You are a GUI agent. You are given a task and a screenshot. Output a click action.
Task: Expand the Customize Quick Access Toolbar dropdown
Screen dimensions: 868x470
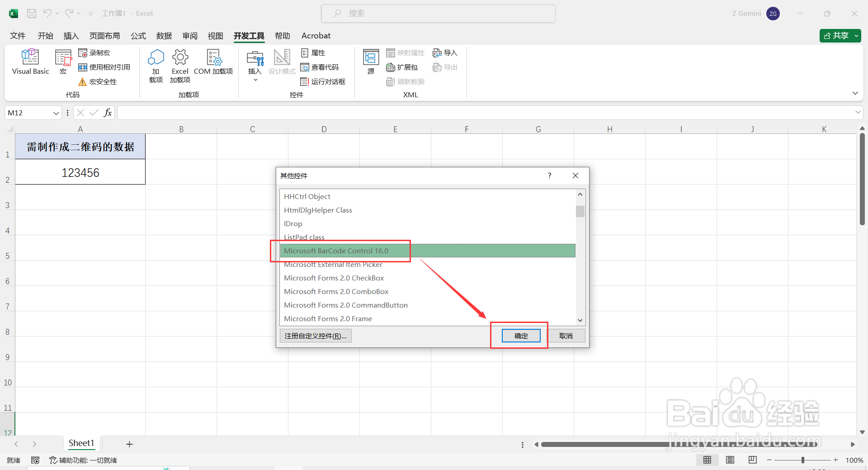click(90, 14)
